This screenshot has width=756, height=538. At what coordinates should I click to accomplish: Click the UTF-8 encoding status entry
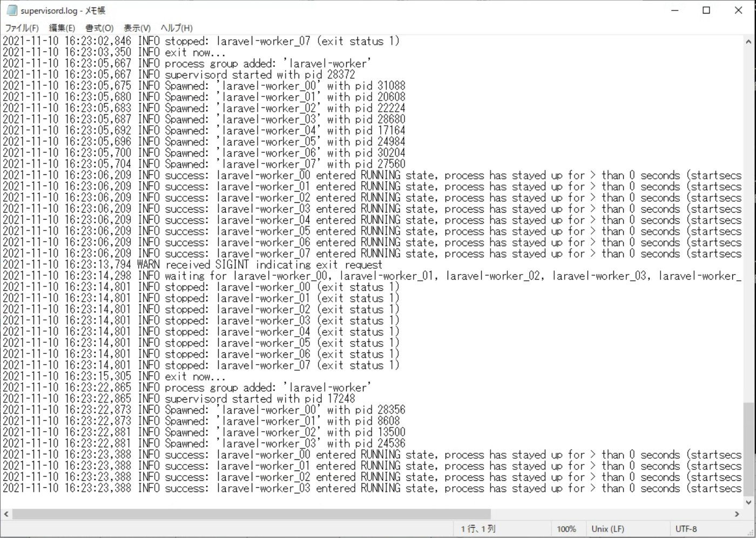coord(686,529)
